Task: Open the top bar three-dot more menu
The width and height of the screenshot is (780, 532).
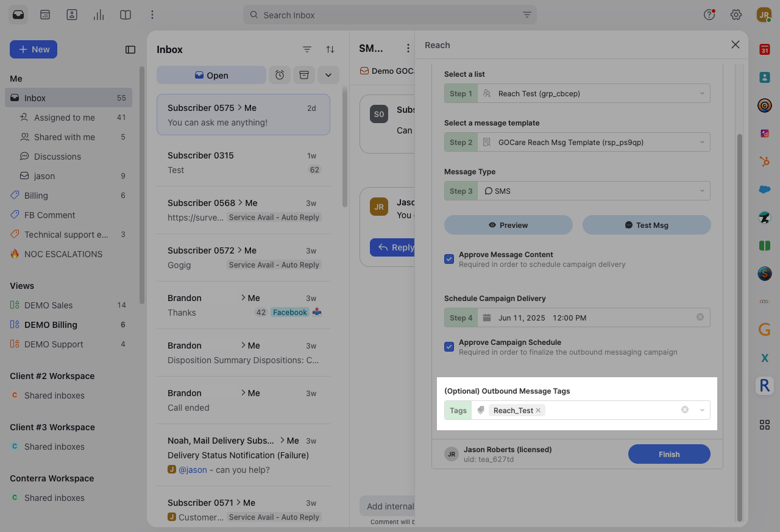Action: tap(152, 15)
